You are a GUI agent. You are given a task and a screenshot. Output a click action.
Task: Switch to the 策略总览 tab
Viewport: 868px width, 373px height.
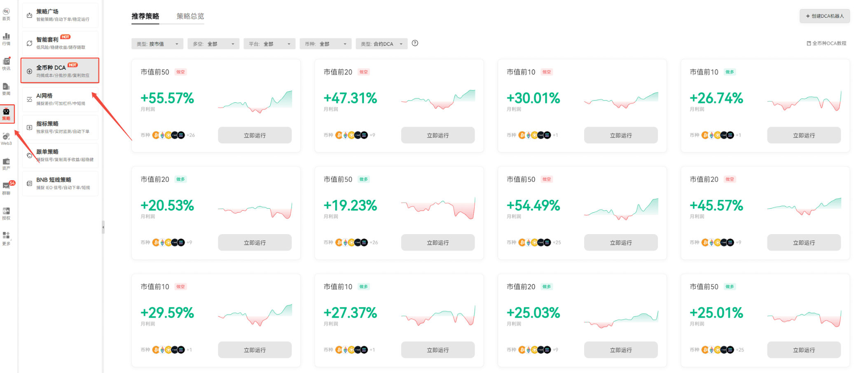click(x=190, y=16)
